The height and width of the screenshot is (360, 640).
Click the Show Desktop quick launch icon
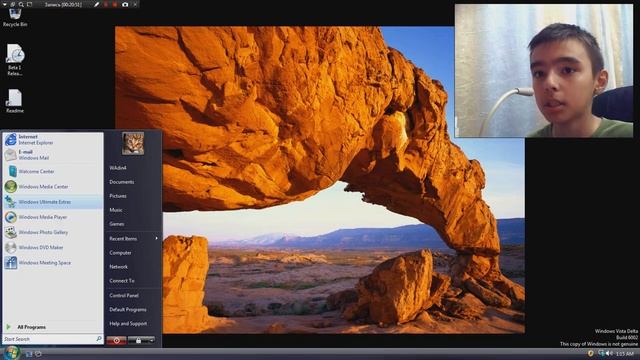pos(29,354)
